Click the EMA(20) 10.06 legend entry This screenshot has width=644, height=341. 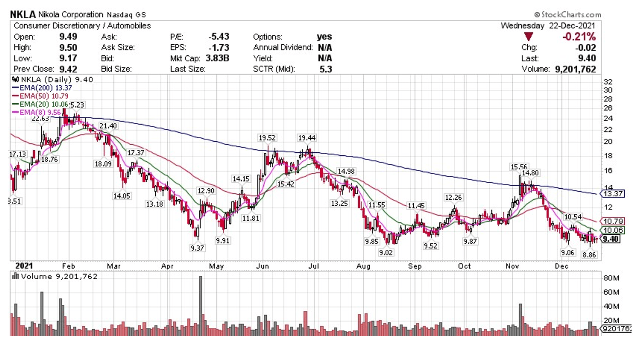pyautogui.click(x=40, y=105)
